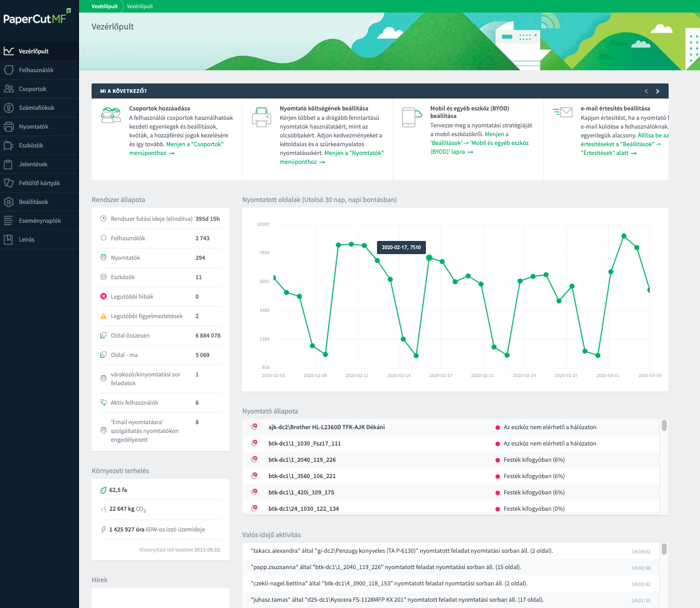Open the Eseménynaplók menu item
This screenshot has width=700, height=608.
pos(40,221)
